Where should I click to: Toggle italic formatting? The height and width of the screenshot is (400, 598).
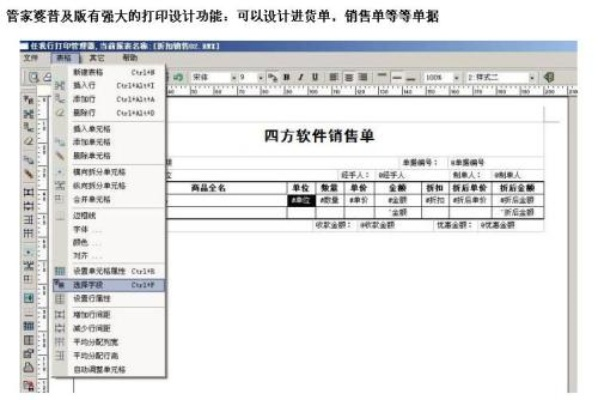[x=301, y=77]
